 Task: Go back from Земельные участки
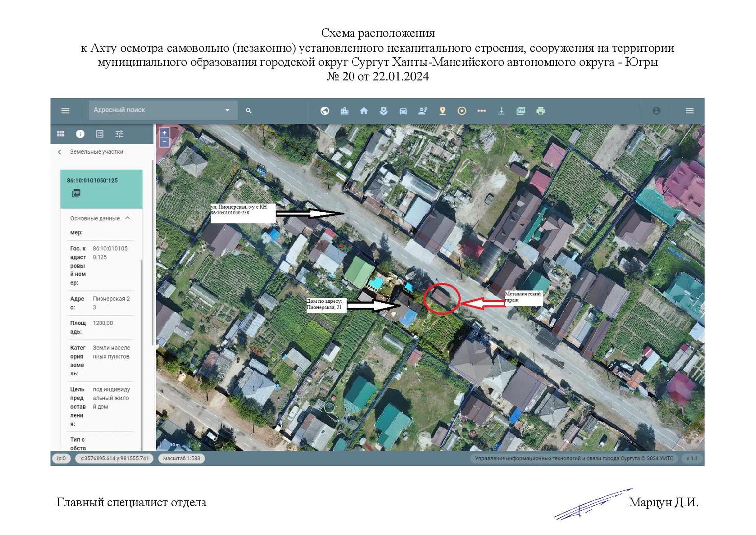(60, 152)
